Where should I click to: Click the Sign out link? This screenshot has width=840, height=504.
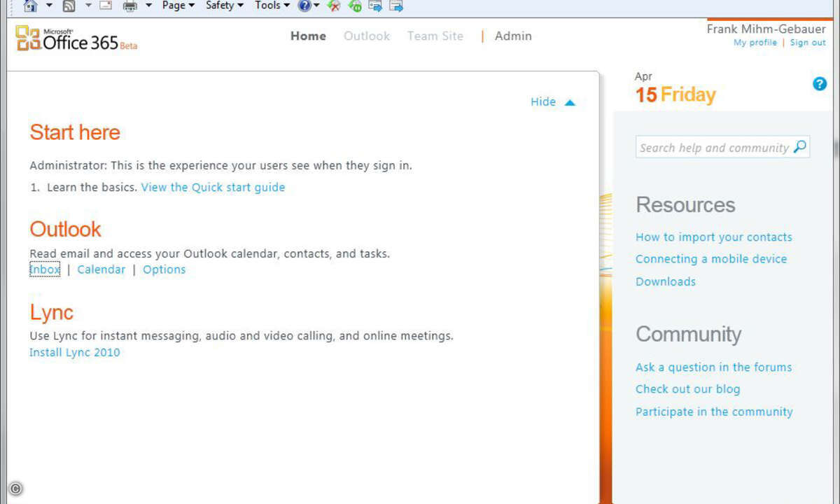(x=808, y=43)
